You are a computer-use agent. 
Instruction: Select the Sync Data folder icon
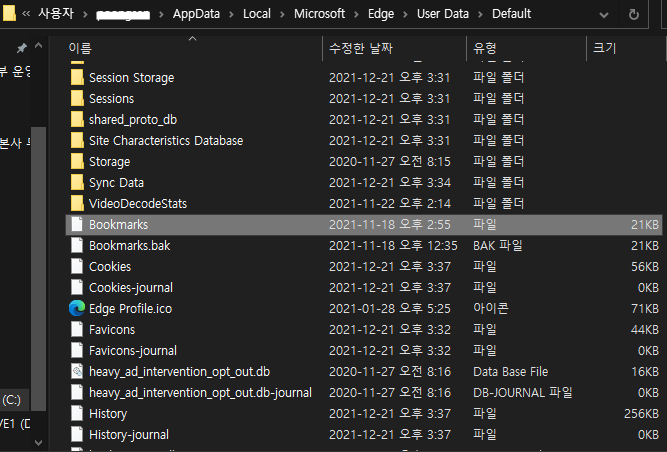pos(77,183)
